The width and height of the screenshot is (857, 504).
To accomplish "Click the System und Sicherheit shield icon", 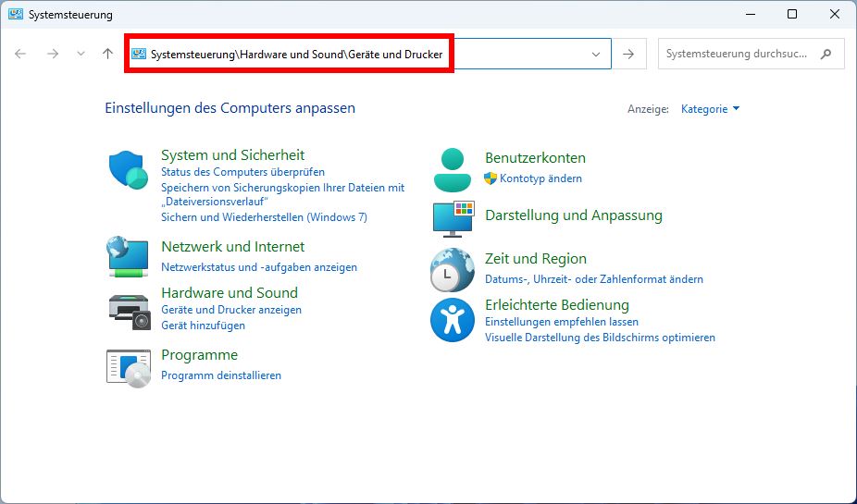I will (x=129, y=170).
